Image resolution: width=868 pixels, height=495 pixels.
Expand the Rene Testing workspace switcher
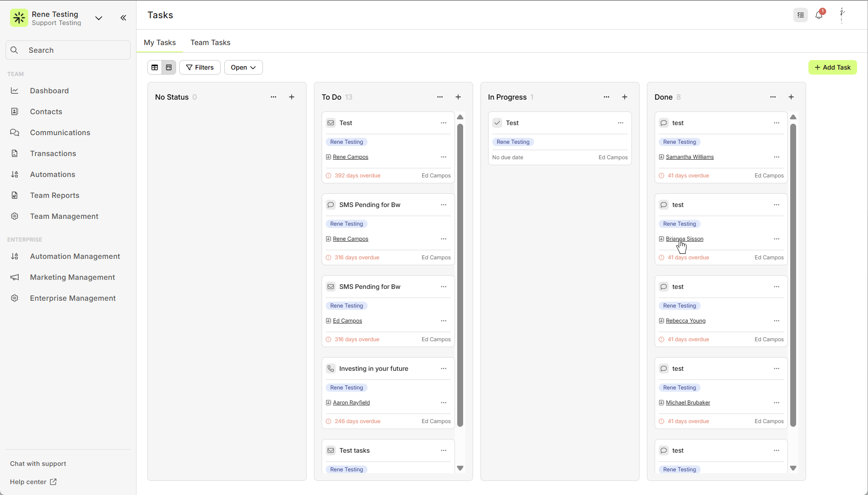(x=99, y=18)
